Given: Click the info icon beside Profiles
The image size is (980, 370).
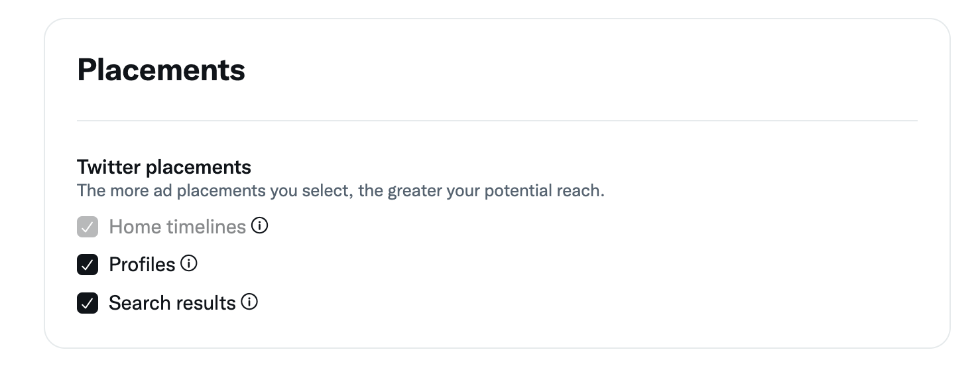Looking at the screenshot, I should coord(190,265).
